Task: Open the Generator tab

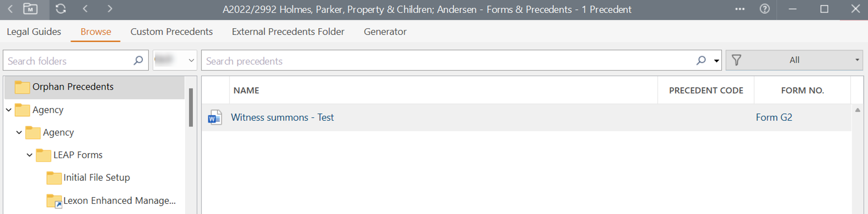Action: tap(385, 32)
